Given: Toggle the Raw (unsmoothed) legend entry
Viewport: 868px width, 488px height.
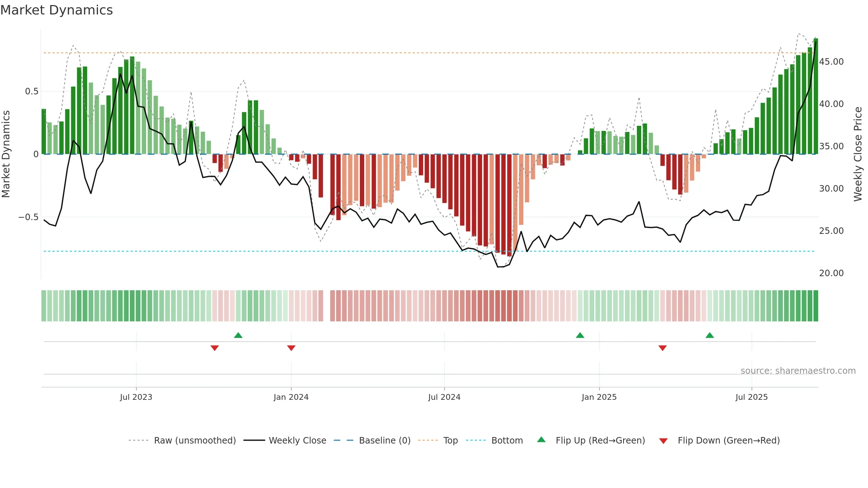Looking at the screenshot, I should pos(182,440).
